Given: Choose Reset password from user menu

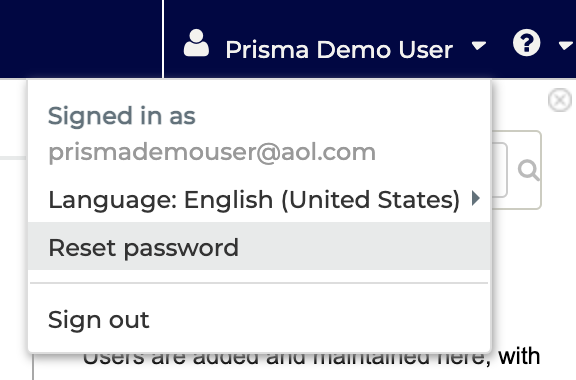Looking at the screenshot, I should pyautogui.click(x=259, y=246).
